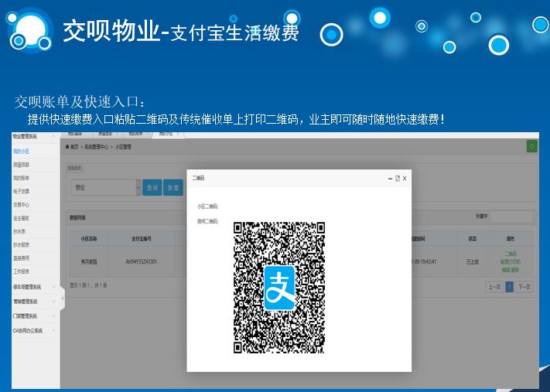Click the Alipay logo in the QR code
550x392 pixels.
point(279,287)
